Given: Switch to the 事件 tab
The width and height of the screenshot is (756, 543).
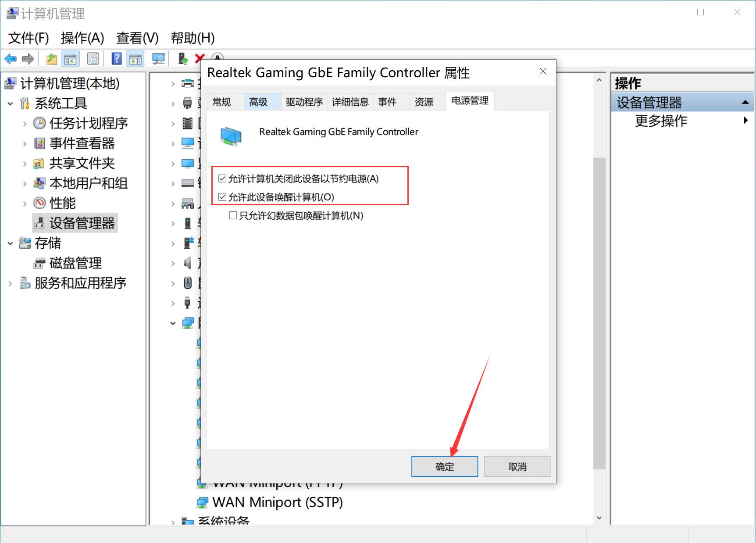Looking at the screenshot, I should tap(392, 102).
